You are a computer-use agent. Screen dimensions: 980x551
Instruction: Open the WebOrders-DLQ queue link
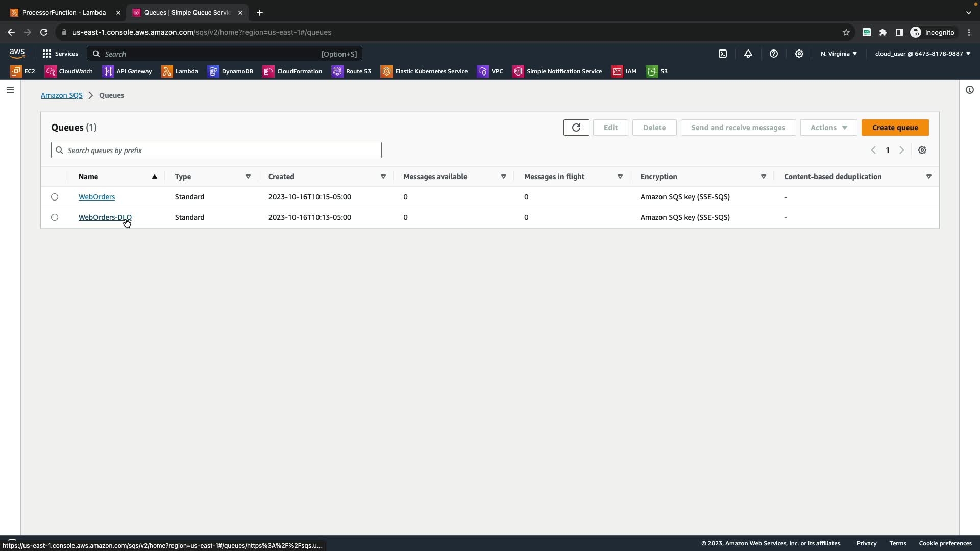click(105, 217)
